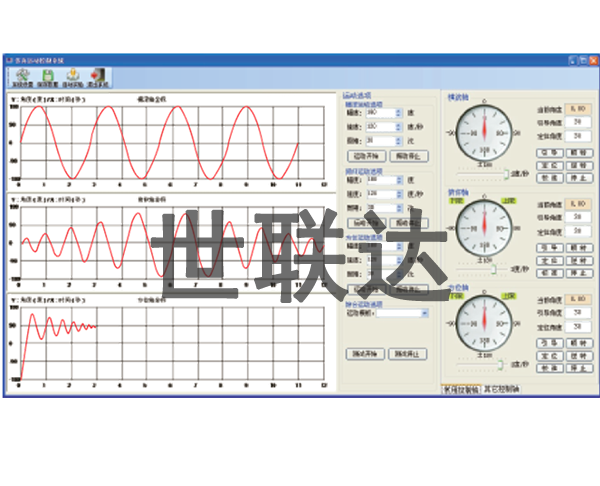Click the roll axis compass dial

tap(484, 133)
